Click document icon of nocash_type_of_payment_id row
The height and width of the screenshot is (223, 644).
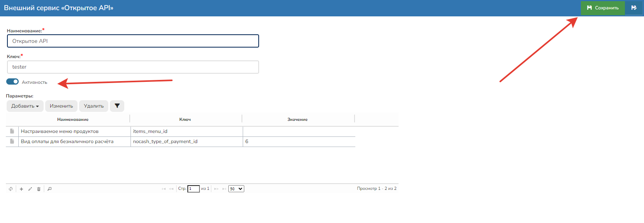(x=12, y=142)
